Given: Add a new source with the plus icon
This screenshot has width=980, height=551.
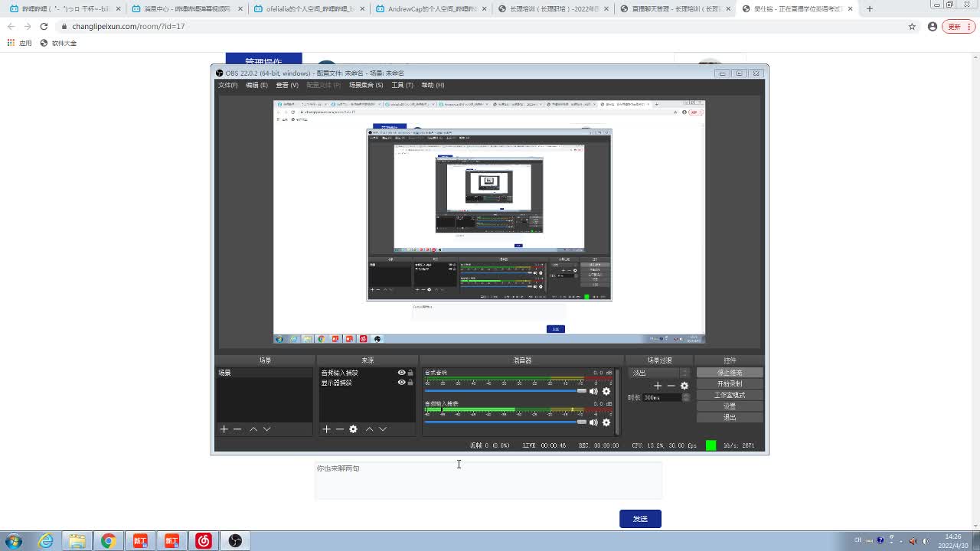Looking at the screenshot, I should [x=326, y=429].
